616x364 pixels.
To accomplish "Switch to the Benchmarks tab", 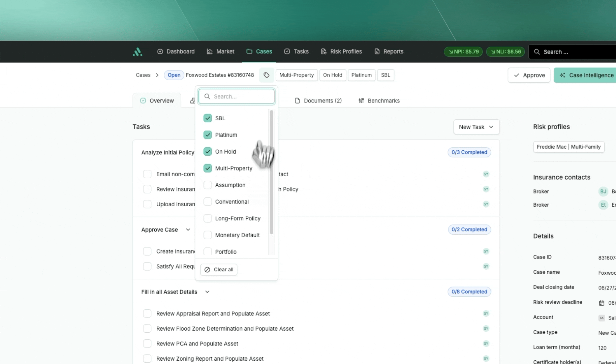I will pyautogui.click(x=379, y=101).
